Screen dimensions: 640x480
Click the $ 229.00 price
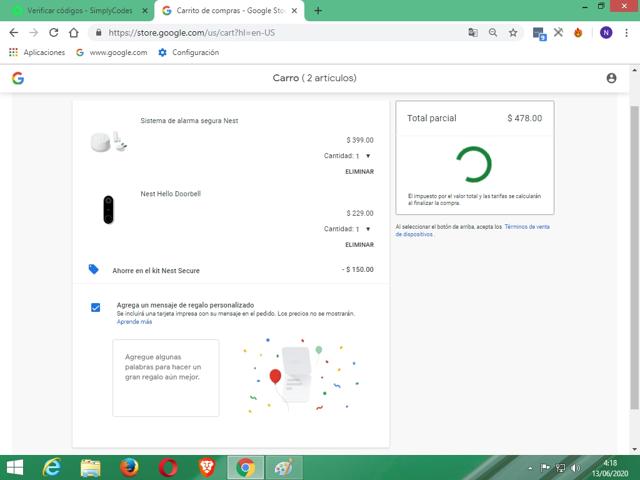(x=360, y=213)
